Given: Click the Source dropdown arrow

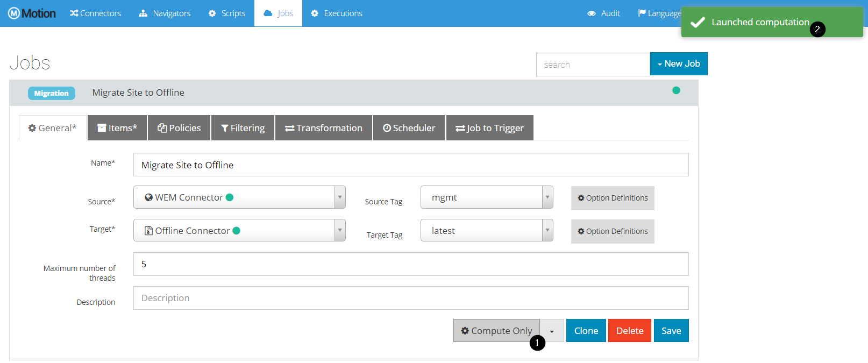Looking at the screenshot, I should [x=340, y=197].
